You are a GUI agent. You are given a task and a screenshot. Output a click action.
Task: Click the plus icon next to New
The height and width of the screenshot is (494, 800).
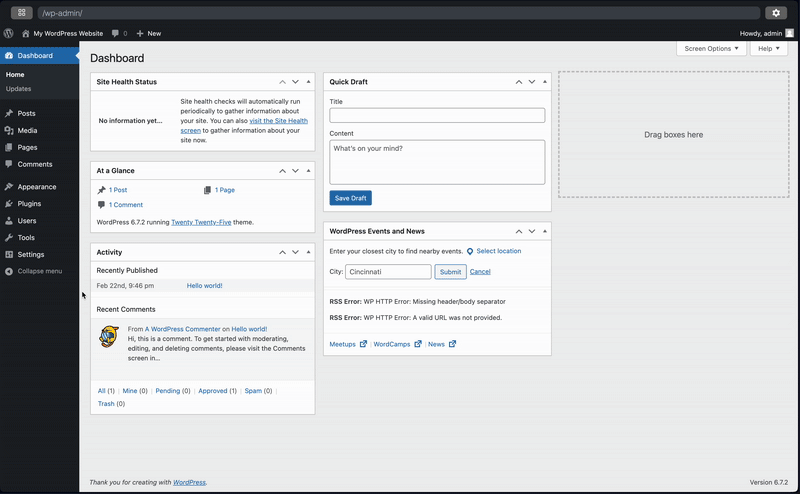(140, 33)
